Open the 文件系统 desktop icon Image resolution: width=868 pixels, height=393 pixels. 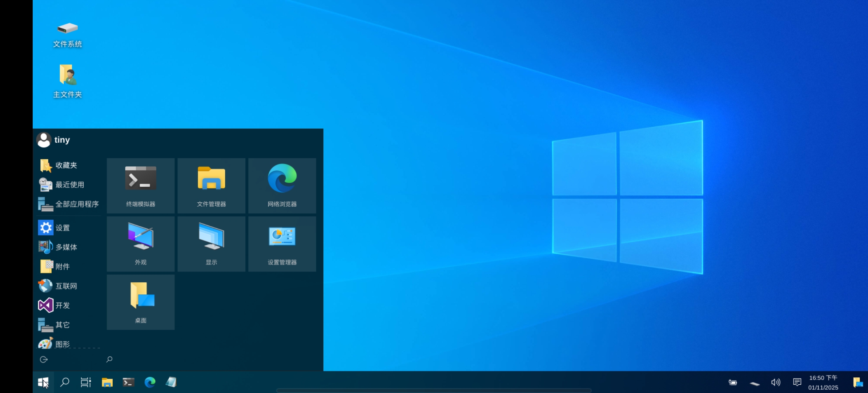coord(68,35)
